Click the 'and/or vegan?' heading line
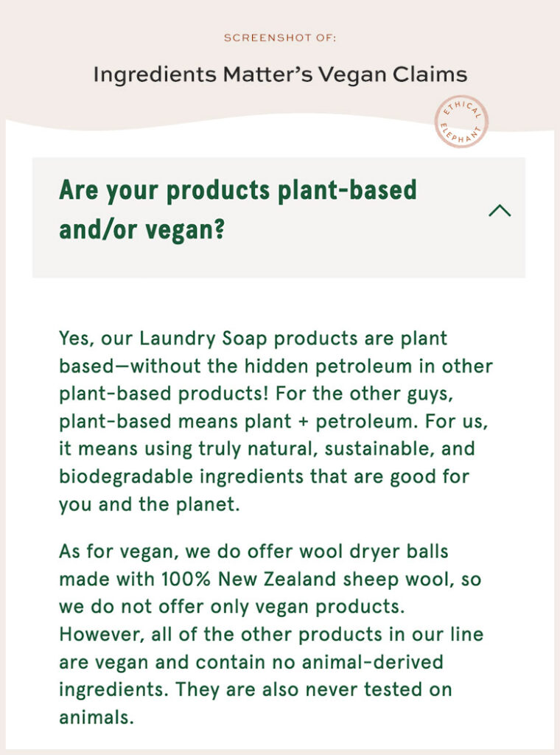This screenshot has height=755, width=560. (x=142, y=229)
